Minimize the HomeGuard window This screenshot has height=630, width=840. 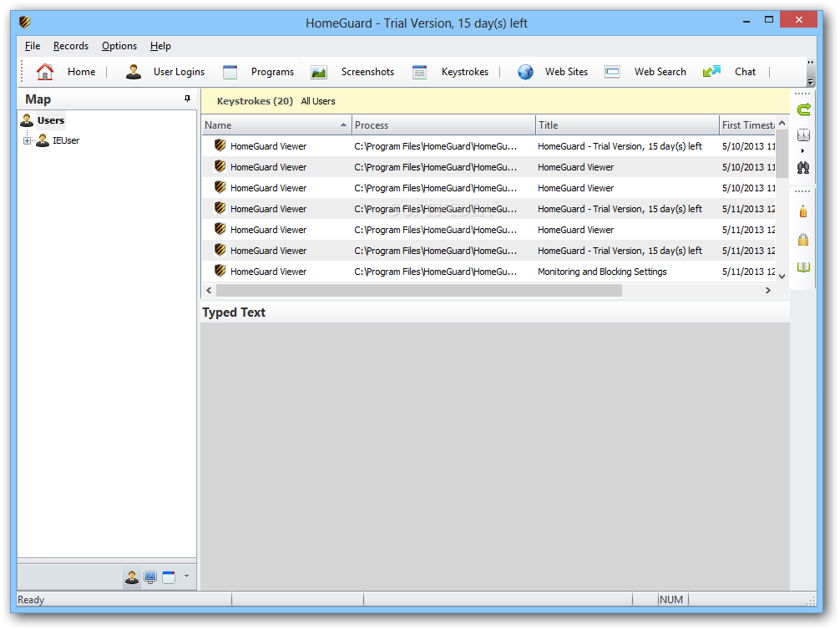(x=746, y=21)
